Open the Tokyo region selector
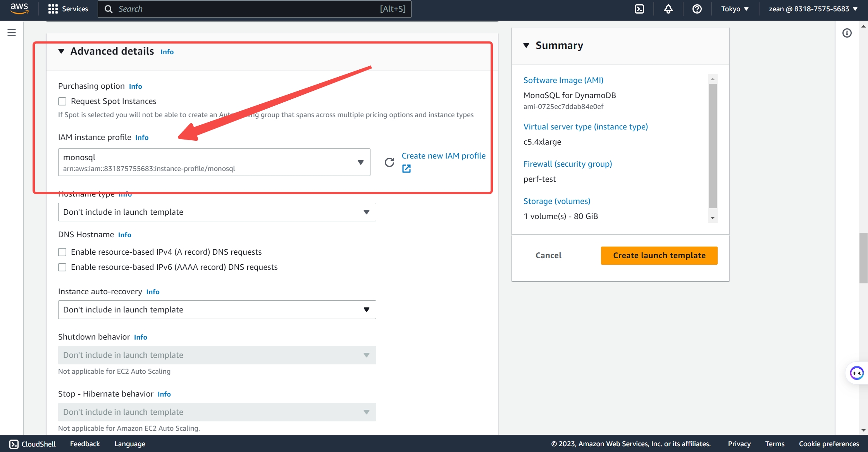868x452 pixels. pyautogui.click(x=735, y=9)
